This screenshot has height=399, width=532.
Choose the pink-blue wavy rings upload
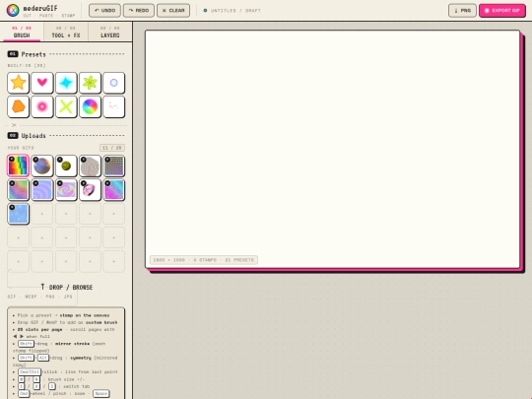tap(42, 190)
